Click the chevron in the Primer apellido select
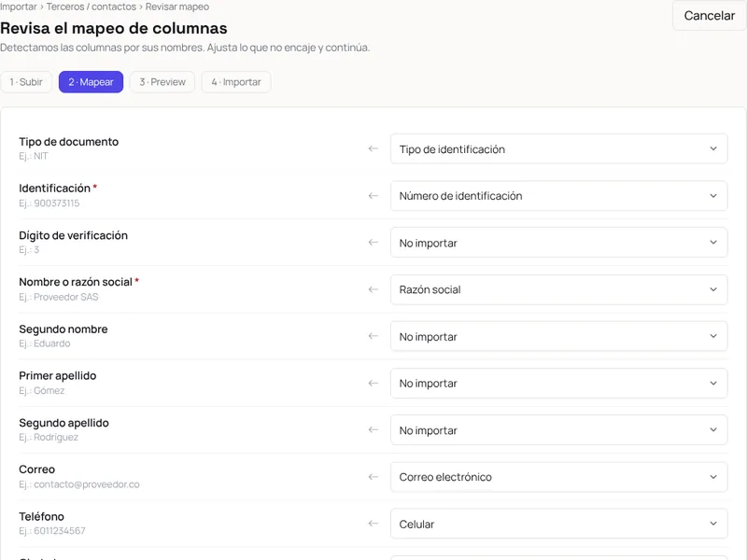The image size is (747, 560). click(x=713, y=383)
